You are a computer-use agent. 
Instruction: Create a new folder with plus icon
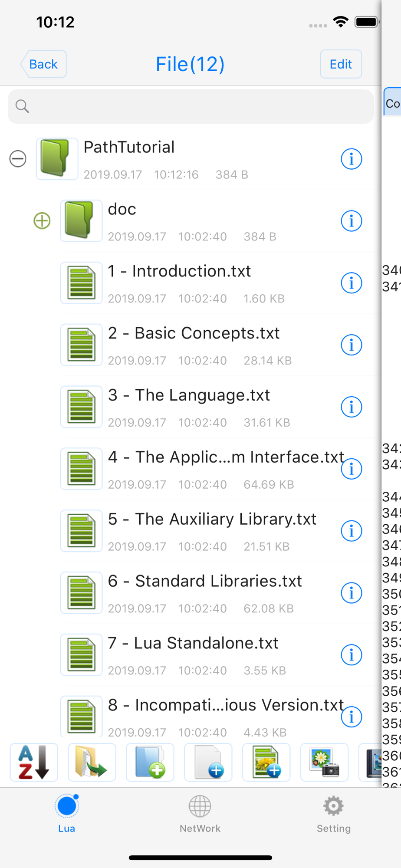click(x=150, y=762)
